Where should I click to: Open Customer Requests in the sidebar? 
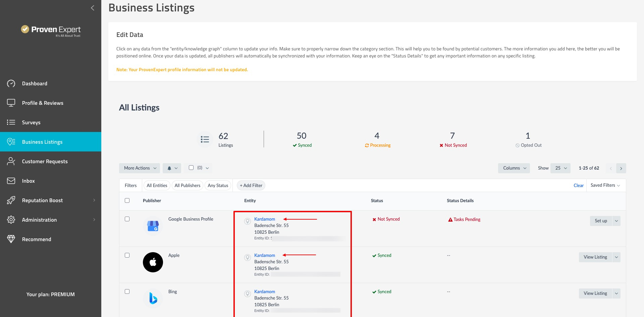coord(51,162)
